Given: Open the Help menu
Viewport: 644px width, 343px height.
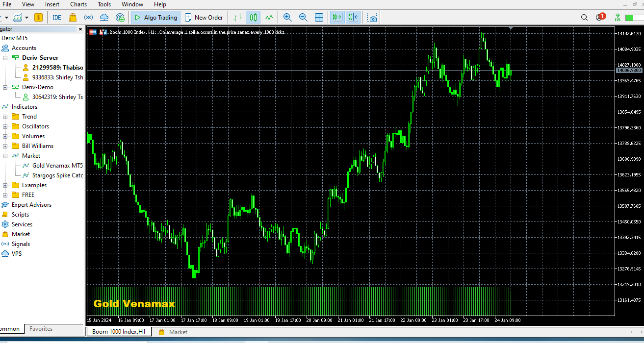Looking at the screenshot, I should 160,4.
